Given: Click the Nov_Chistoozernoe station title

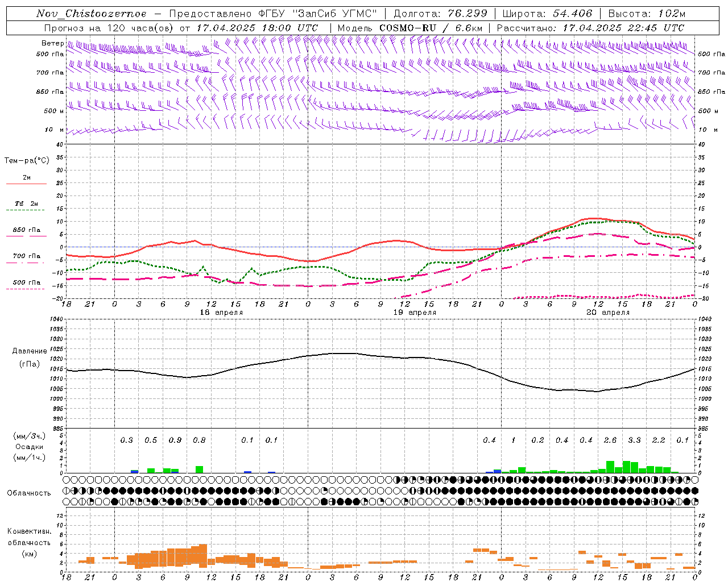Looking at the screenshot, I should coord(91,14).
